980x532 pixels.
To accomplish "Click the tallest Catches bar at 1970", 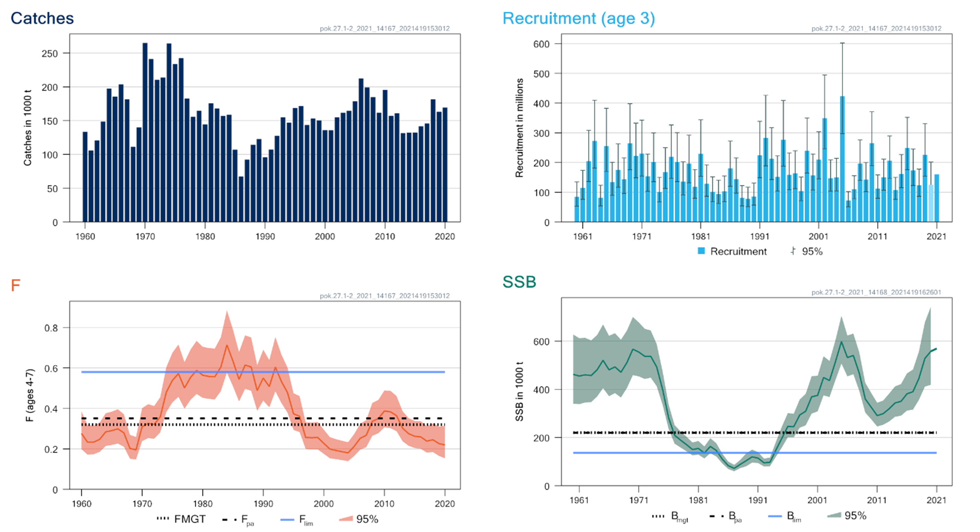I will tap(145, 133).
